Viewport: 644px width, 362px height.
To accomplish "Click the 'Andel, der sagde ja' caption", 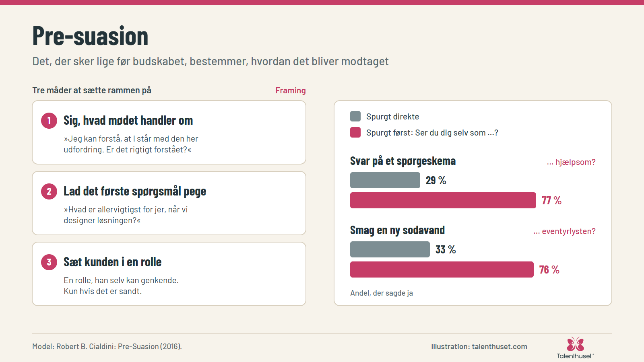I will [382, 293].
